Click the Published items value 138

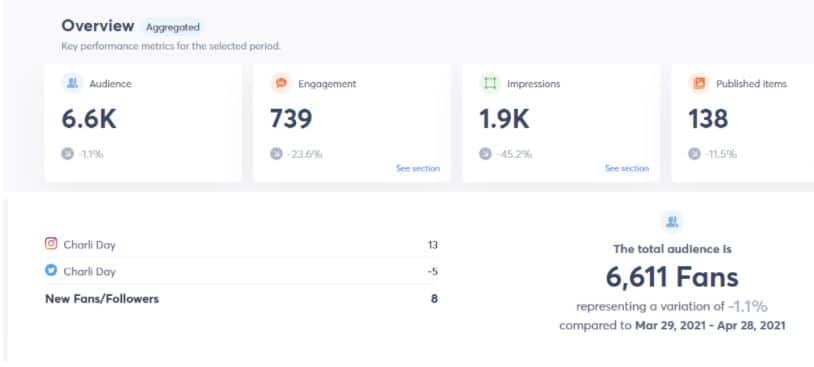(x=709, y=119)
